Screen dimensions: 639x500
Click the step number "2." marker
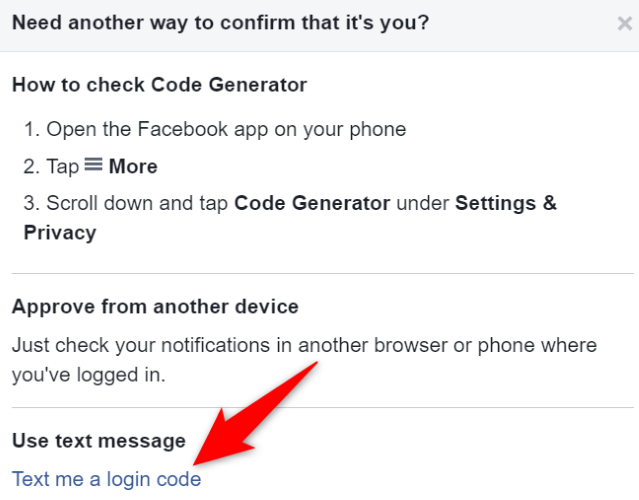(31, 167)
